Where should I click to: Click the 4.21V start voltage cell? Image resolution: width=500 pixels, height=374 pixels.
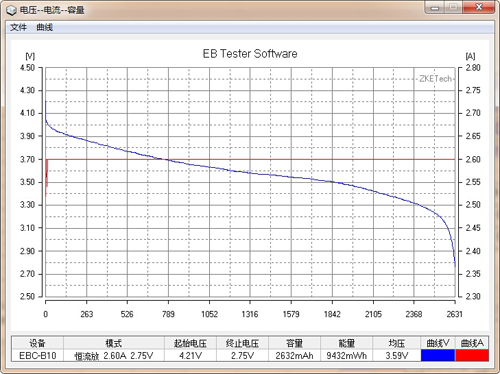190,356
